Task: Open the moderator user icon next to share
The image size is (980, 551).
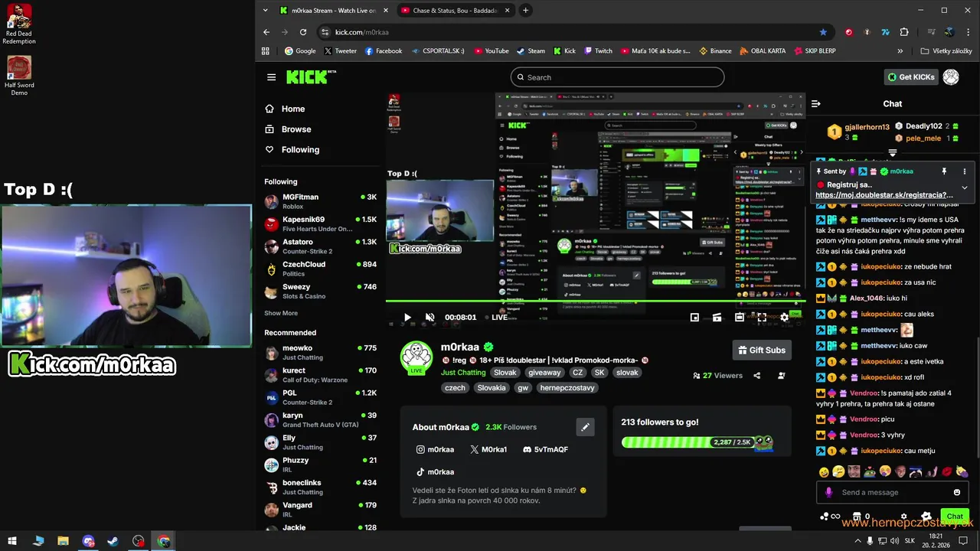Action: point(781,376)
